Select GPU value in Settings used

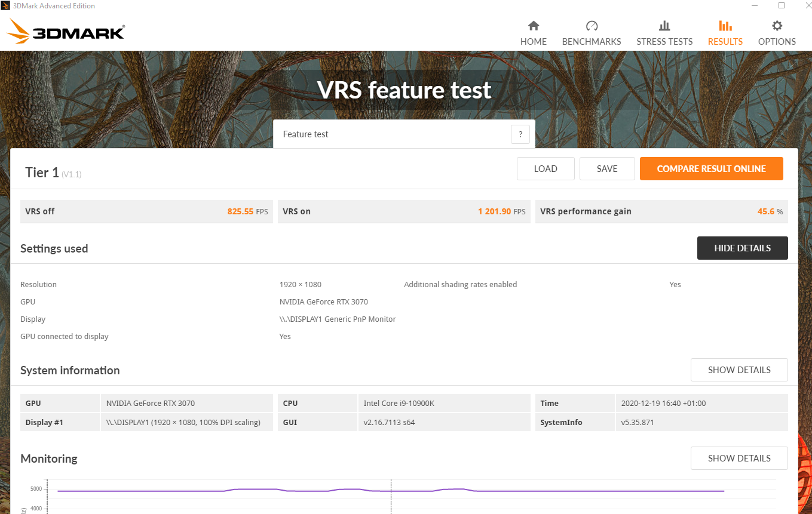[x=324, y=302]
